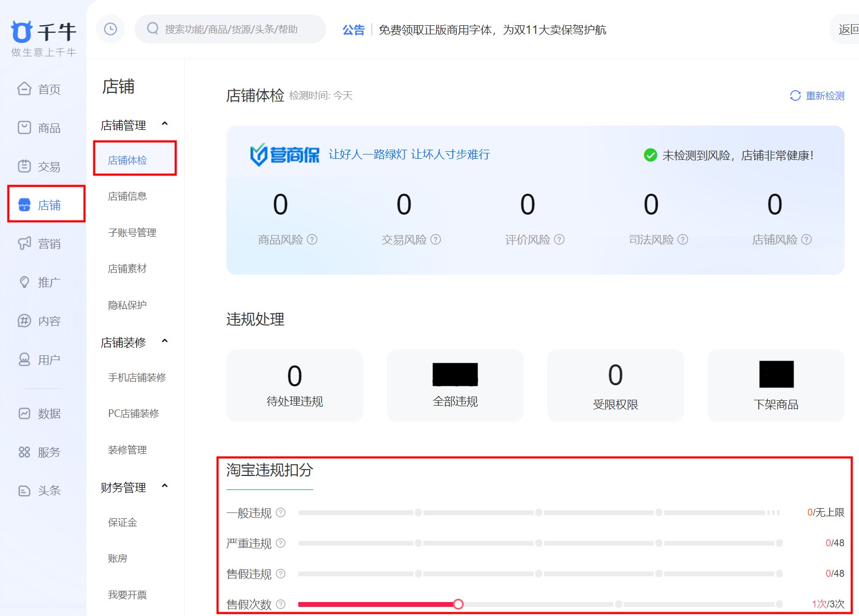Screen dimensions: 859x616
Task: Open 子账号管理 menu item
Action: coord(132,232)
